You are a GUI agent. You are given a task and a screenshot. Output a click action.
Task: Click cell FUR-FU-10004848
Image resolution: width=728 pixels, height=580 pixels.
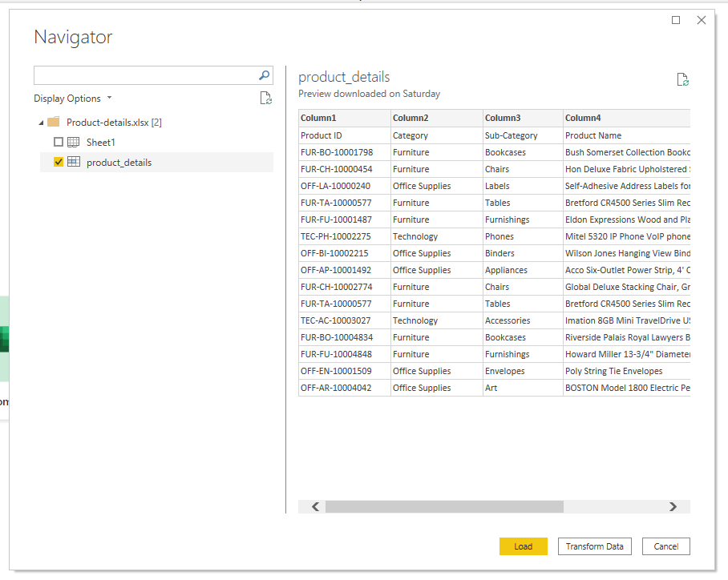[345, 354]
